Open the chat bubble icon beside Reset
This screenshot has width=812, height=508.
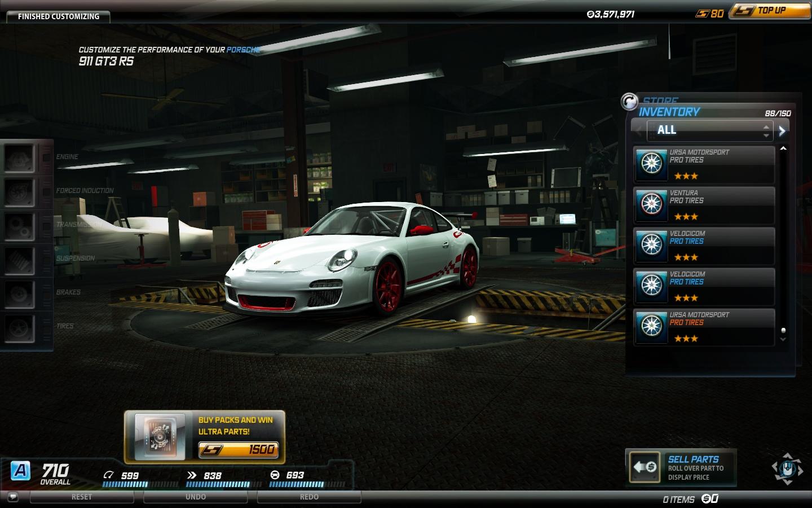[14, 497]
